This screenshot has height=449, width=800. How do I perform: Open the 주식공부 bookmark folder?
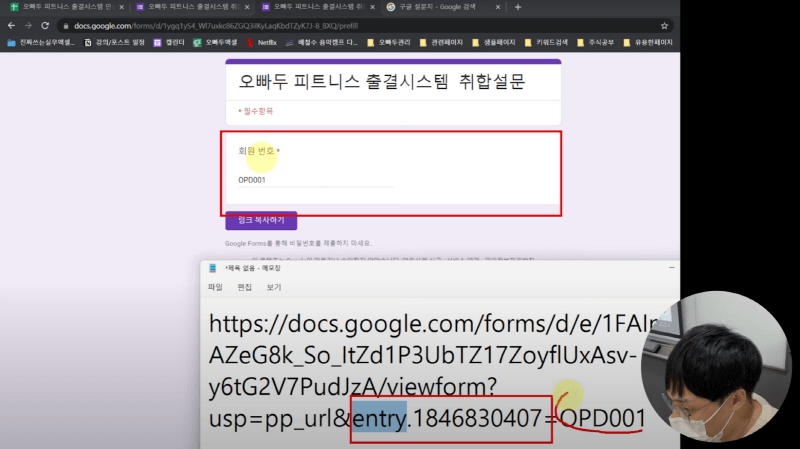pos(596,42)
